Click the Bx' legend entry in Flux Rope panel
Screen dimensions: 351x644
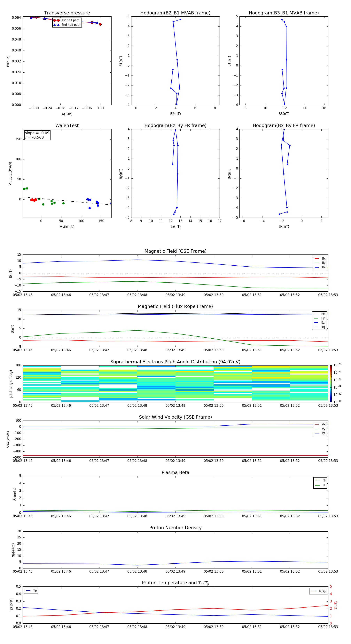coord(320,314)
